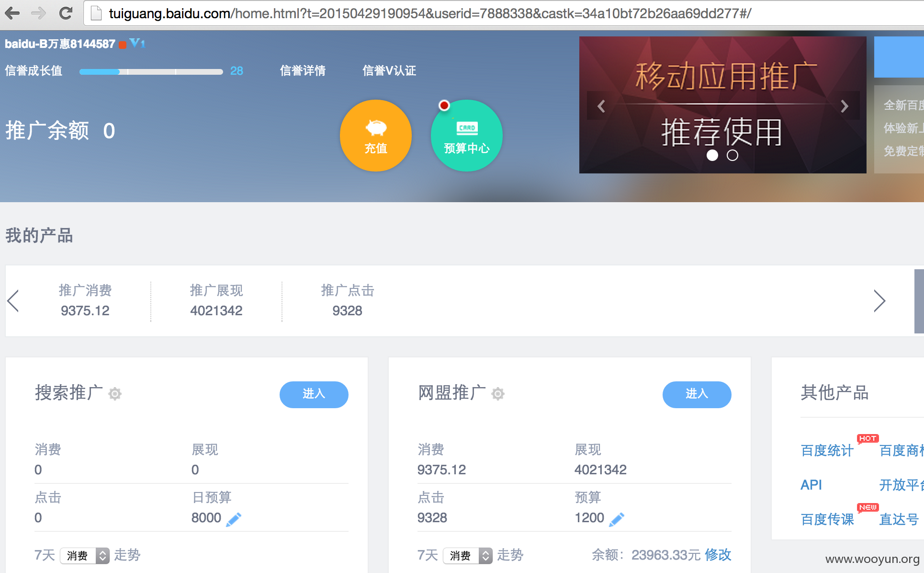The height and width of the screenshot is (573, 924).
Task: Click 推广余额 0 text
Action: [60, 131]
